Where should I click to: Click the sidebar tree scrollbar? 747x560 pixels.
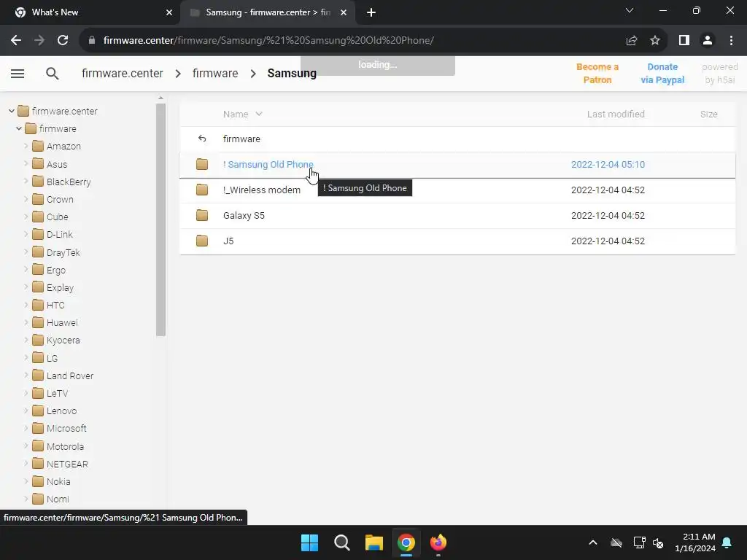[x=160, y=220]
